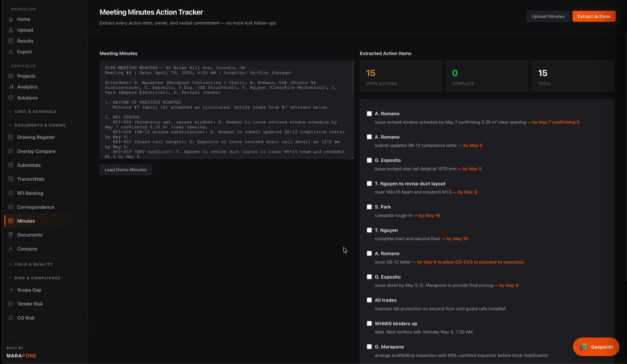
Task: Click Load Demo Minutes button
Action: (125, 169)
